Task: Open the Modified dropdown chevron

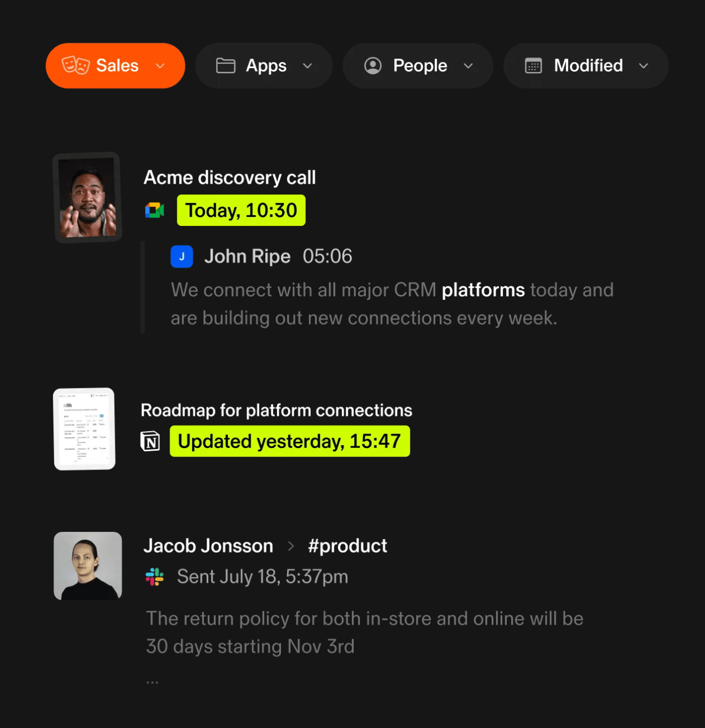Action: (644, 66)
